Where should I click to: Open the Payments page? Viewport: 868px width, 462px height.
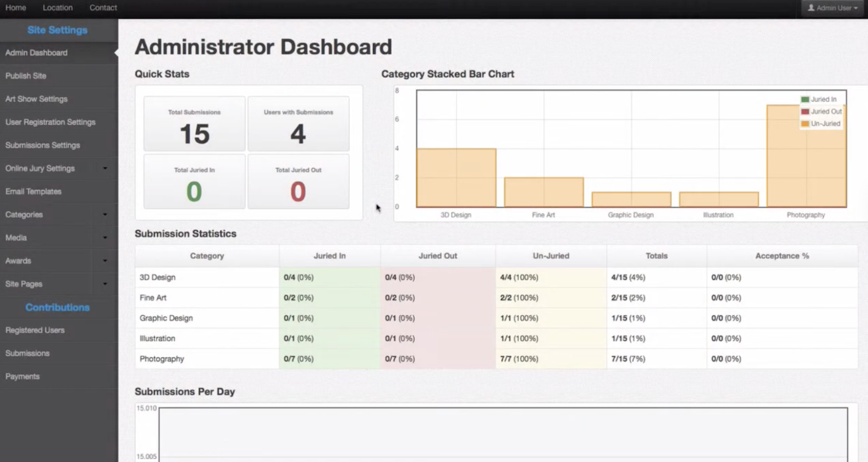[x=22, y=376]
